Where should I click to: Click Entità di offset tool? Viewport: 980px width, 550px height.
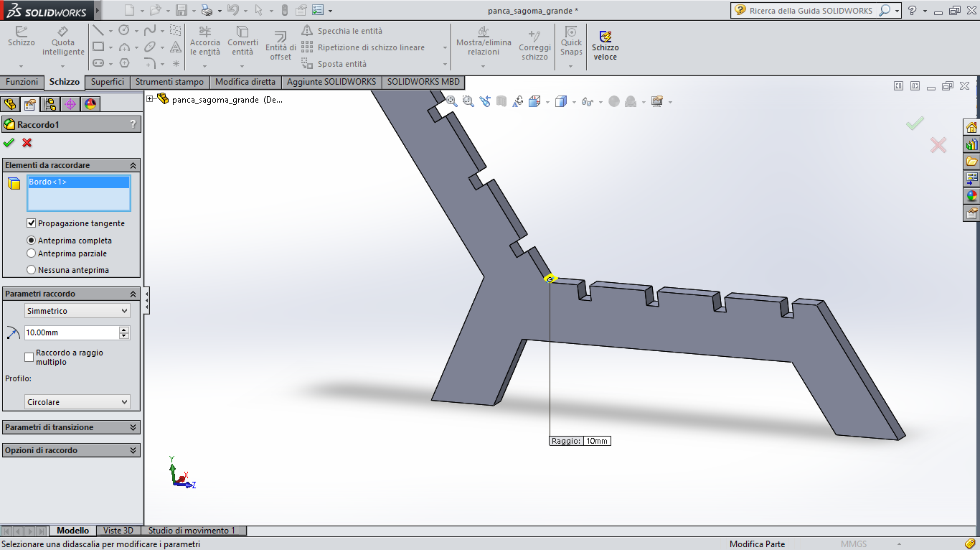pos(281,46)
